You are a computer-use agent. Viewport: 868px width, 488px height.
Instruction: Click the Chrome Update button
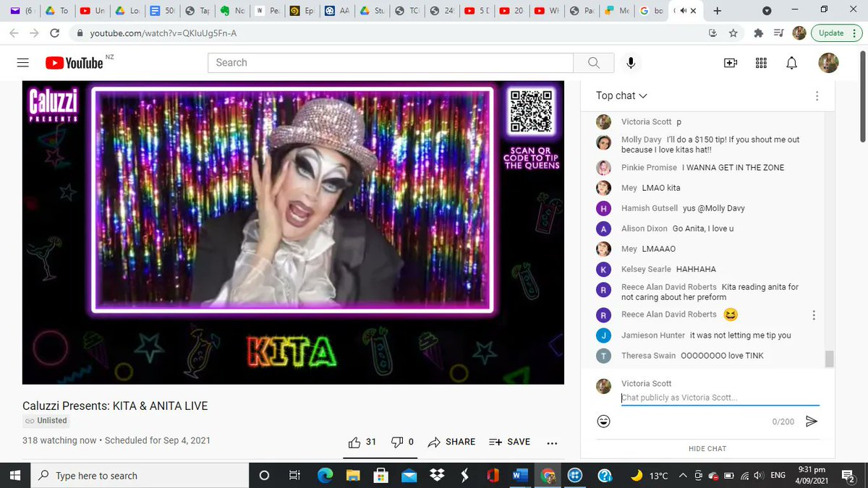point(831,33)
